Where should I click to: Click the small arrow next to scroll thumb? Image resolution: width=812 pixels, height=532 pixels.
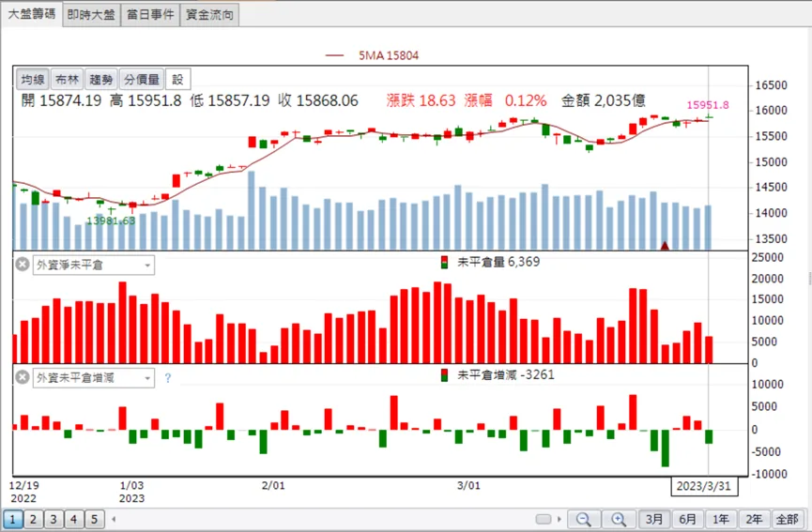[559, 519]
